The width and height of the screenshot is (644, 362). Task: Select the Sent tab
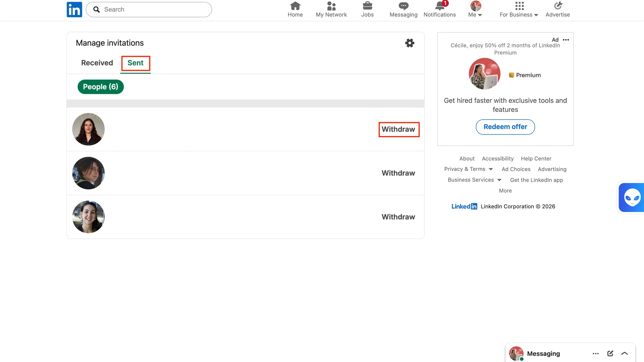click(136, 63)
